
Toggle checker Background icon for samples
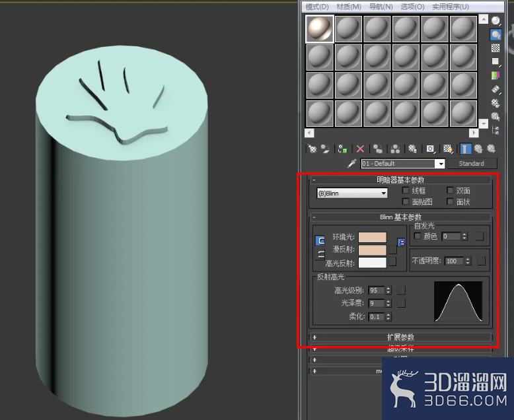click(496, 48)
